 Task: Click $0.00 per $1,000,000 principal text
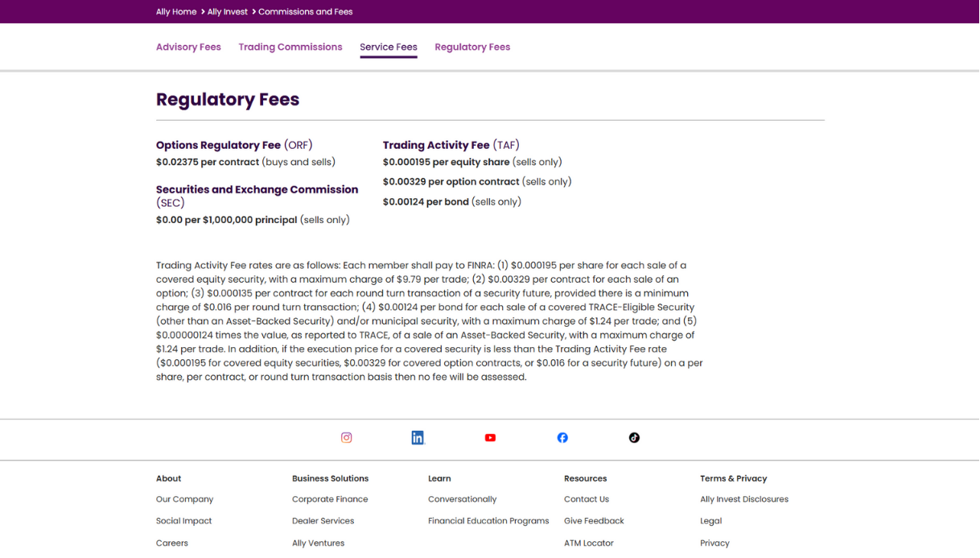pyautogui.click(x=227, y=220)
